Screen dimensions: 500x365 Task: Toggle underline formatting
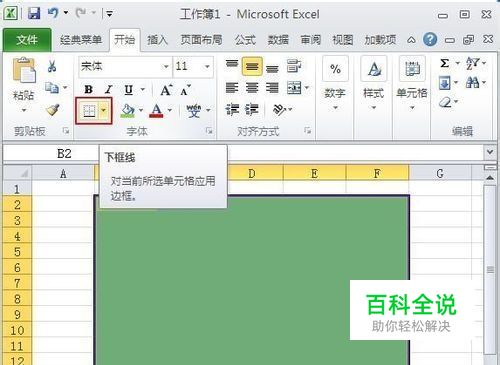(129, 89)
